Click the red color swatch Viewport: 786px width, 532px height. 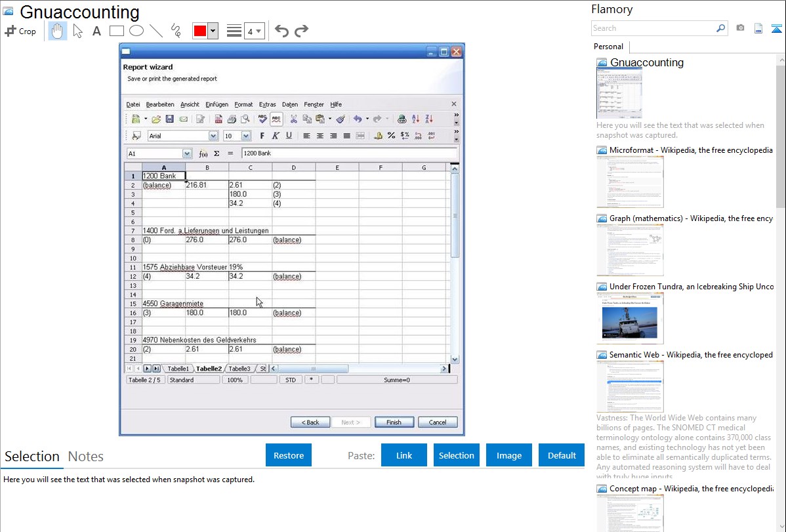coord(200,31)
